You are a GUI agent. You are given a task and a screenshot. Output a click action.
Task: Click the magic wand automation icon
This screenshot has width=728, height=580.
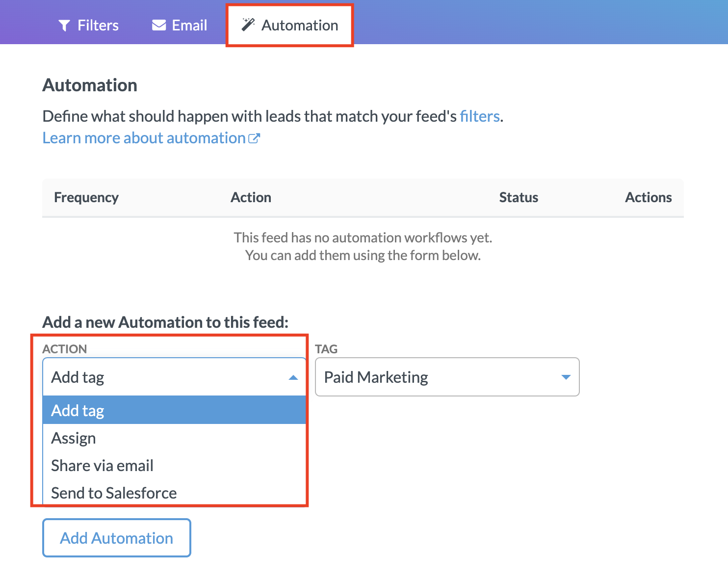tap(248, 25)
